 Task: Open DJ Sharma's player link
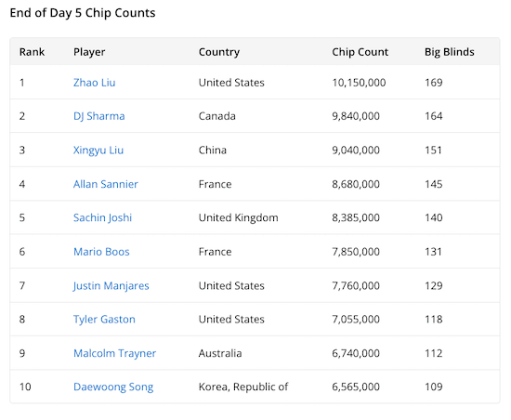click(99, 116)
